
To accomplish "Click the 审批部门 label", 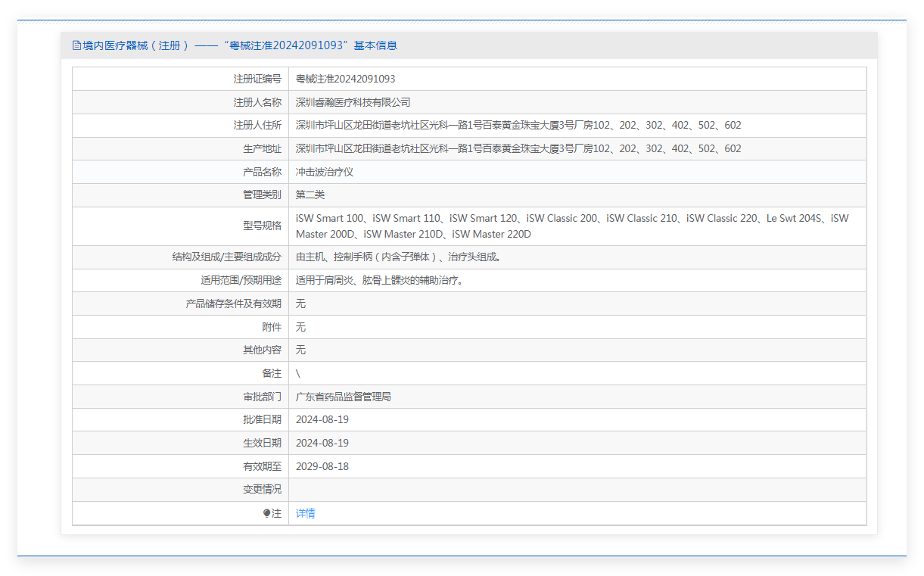I will pyautogui.click(x=262, y=397).
